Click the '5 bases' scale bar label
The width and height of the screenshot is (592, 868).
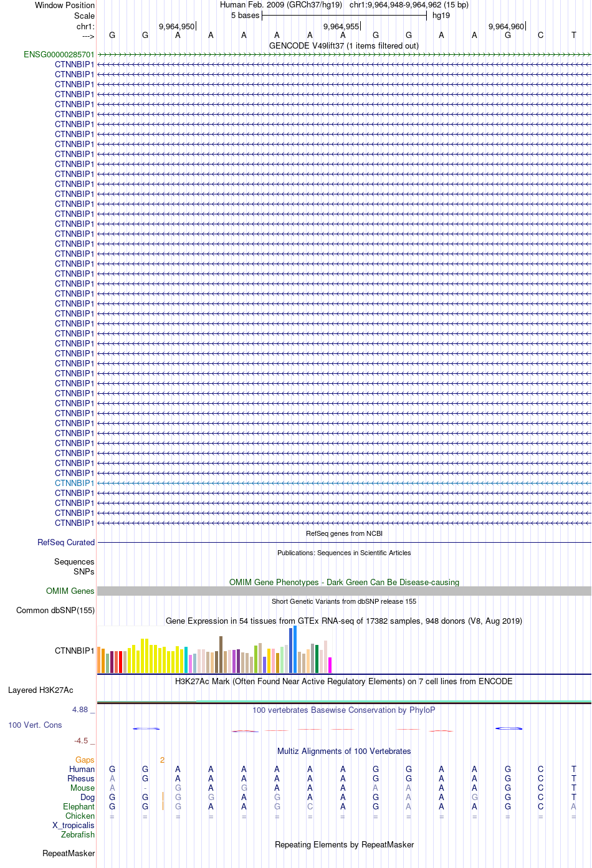pos(245,16)
